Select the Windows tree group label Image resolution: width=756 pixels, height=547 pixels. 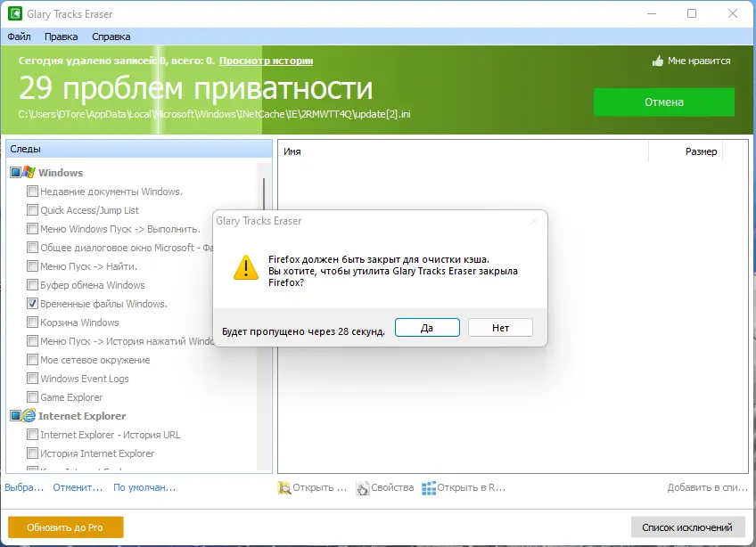[x=61, y=173]
